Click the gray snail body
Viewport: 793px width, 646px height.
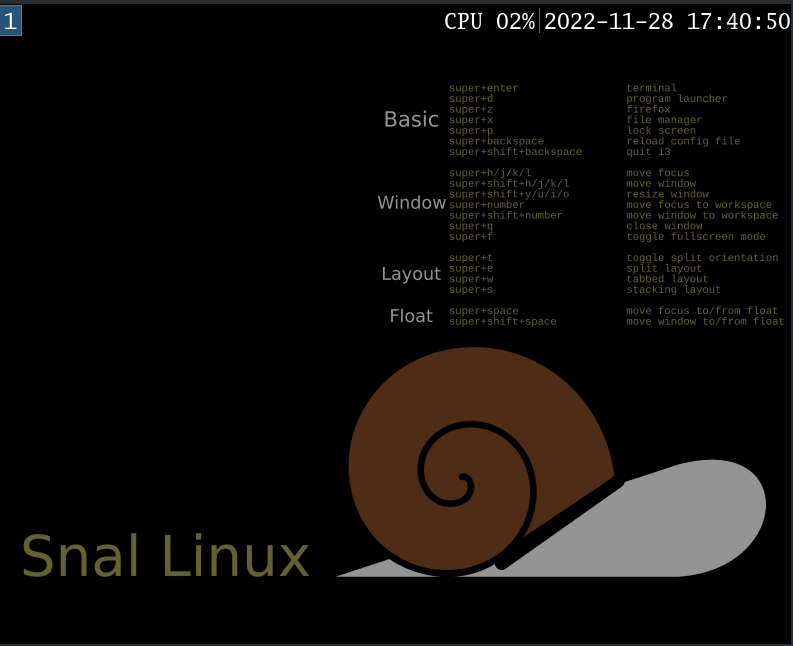pos(700,520)
